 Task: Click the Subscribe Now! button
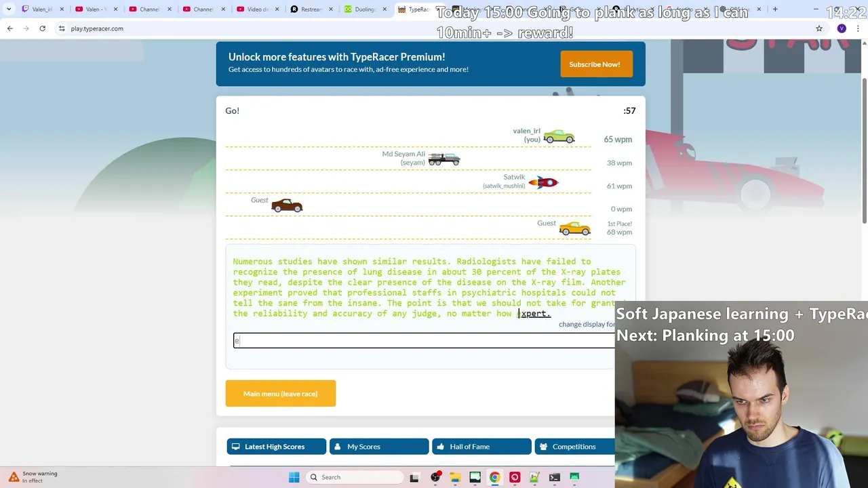pyautogui.click(x=597, y=64)
